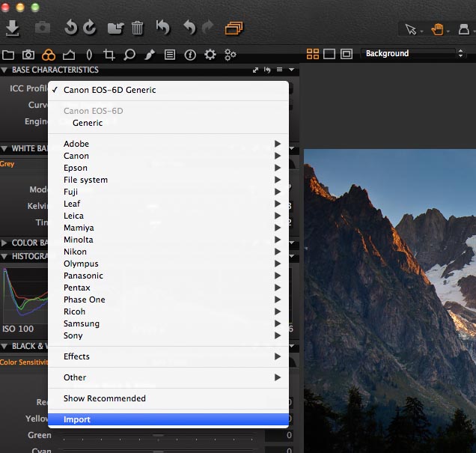The width and height of the screenshot is (476, 453).
Task: Open the Exposure tool tab
Action: 69,55
